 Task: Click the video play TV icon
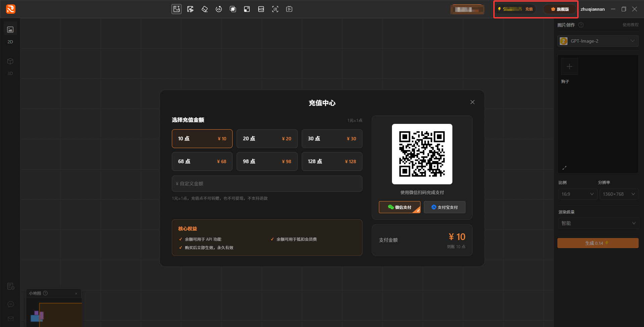coord(289,9)
